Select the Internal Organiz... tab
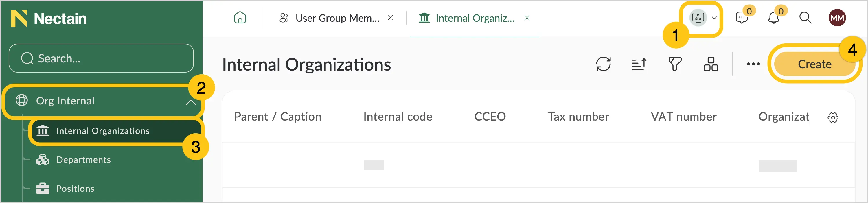Screen dimensions: 868x203 [x=467, y=18]
